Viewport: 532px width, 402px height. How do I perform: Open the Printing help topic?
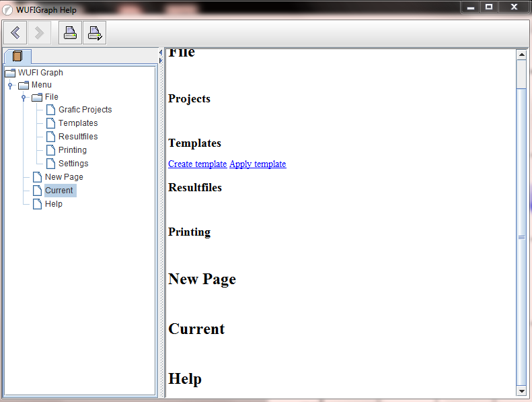[72, 150]
